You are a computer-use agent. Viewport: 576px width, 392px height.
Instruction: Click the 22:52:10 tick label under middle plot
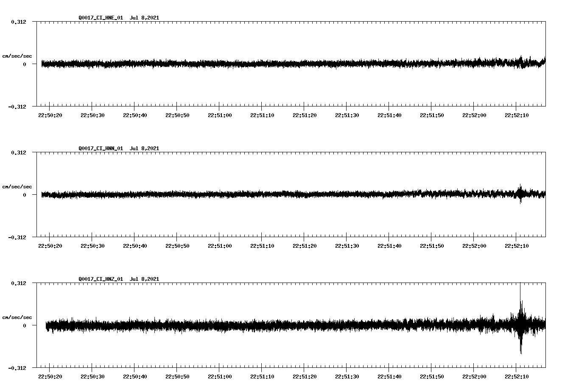(516, 245)
